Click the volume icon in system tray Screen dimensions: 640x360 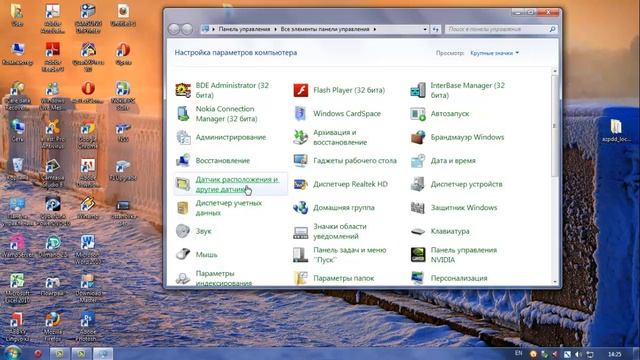tap(578, 354)
